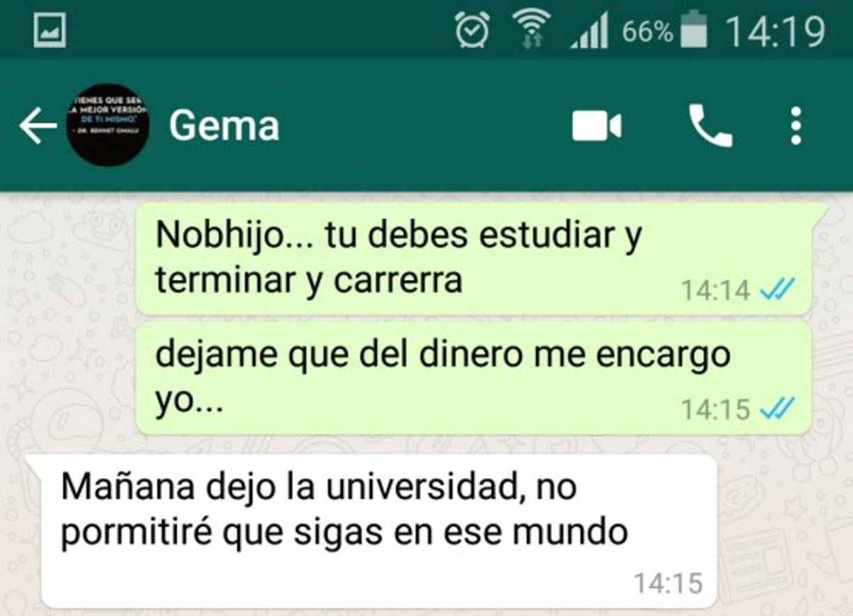Open Gema's circular profile picture
The width and height of the screenshot is (853, 616).
(107, 125)
